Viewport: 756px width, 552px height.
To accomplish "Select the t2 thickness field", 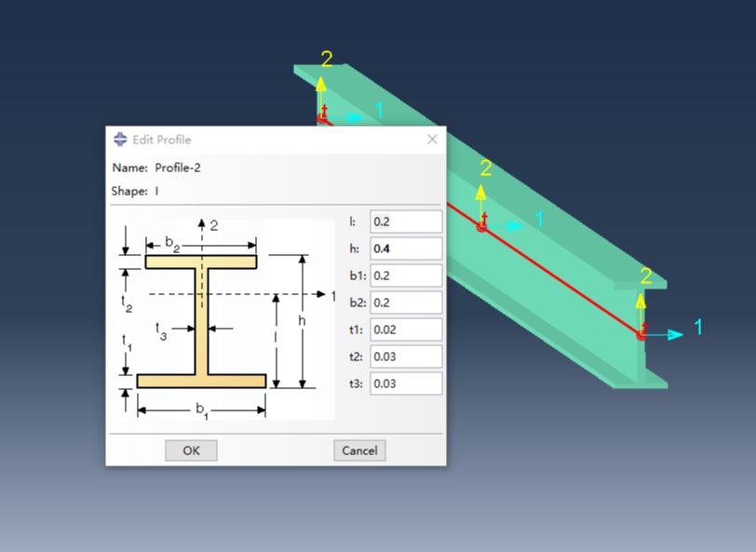I will (406, 357).
